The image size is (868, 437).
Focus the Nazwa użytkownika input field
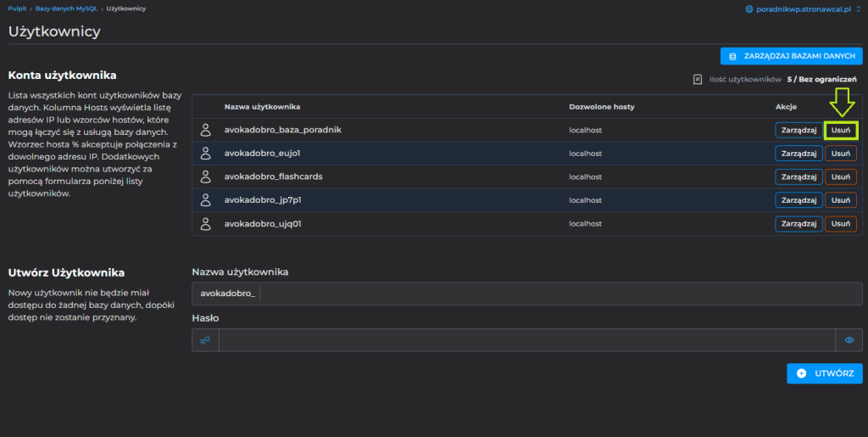[x=559, y=294]
